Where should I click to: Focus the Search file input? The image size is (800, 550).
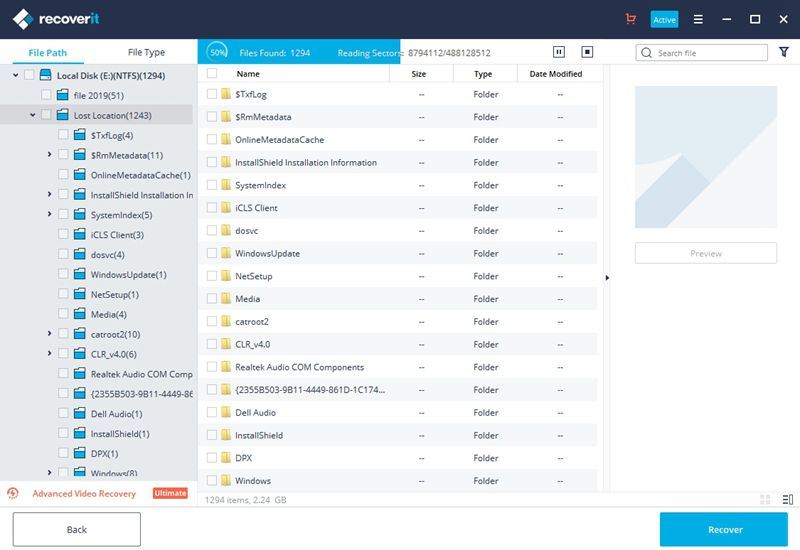(x=702, y=53)
